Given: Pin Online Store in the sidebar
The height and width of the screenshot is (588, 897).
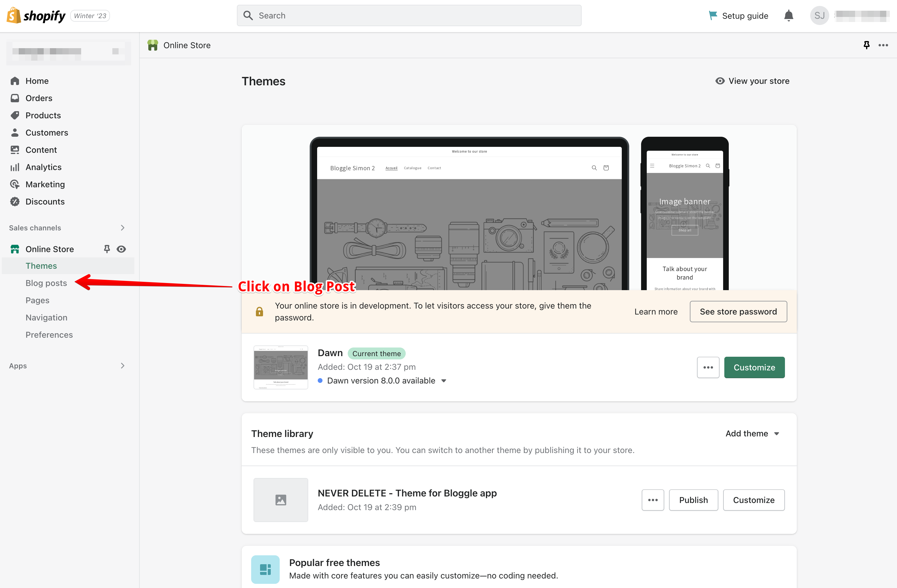Looking at the screenshot, I should click(x=107, y=249).
